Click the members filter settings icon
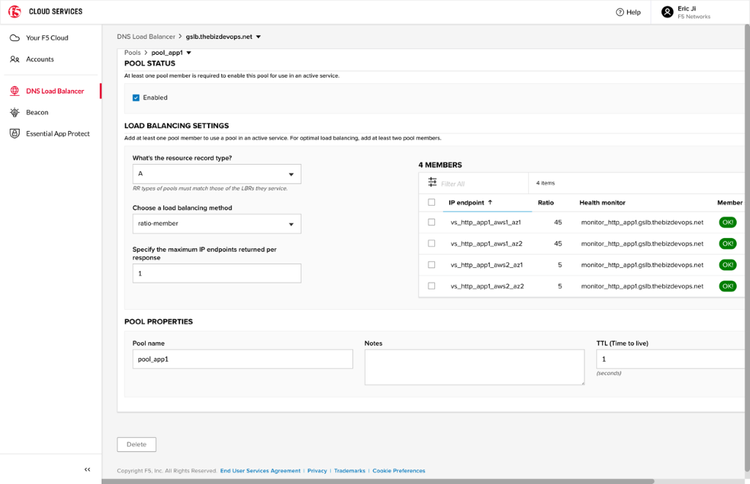Viewport: 750px width, 484px height. 432,183
